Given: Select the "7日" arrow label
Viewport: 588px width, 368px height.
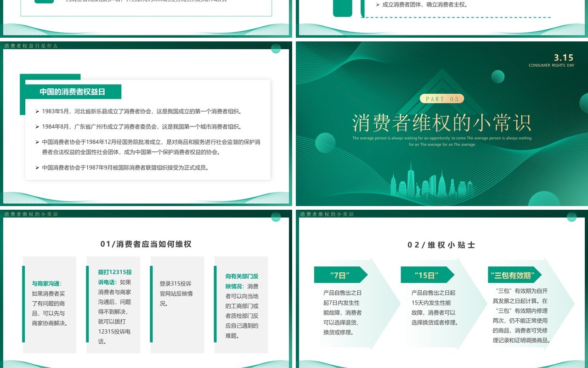Looking at the screenshot, I should [x=340, y=276].
